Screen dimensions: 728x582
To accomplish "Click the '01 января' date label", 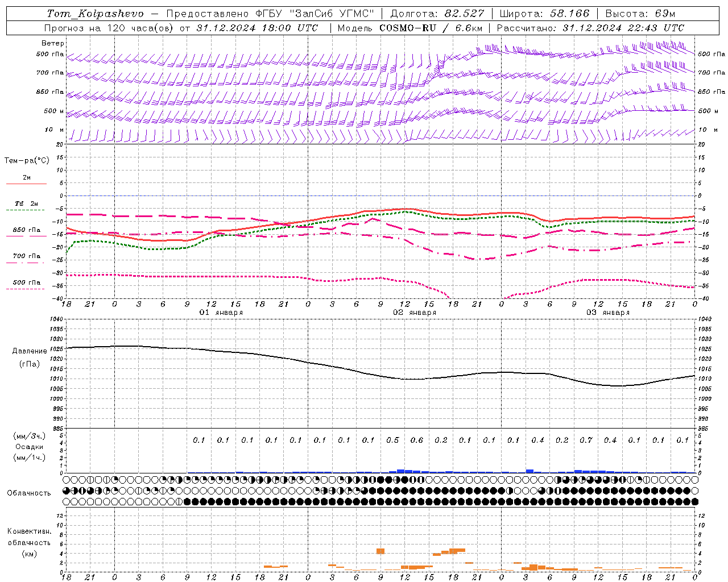I will (221, 313).
